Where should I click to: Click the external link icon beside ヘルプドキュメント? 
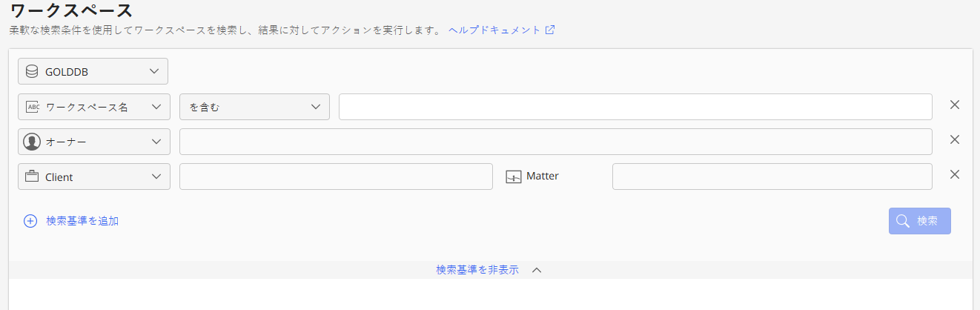click(550, 30)
